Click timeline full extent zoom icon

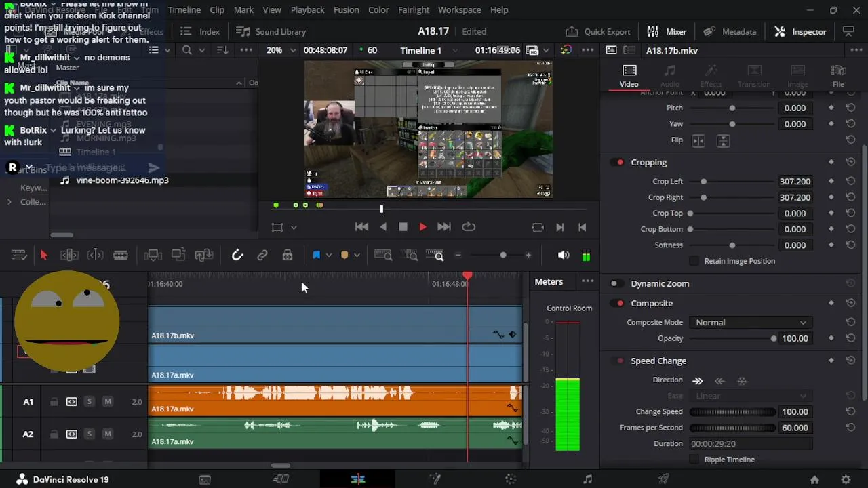point(383,255)
